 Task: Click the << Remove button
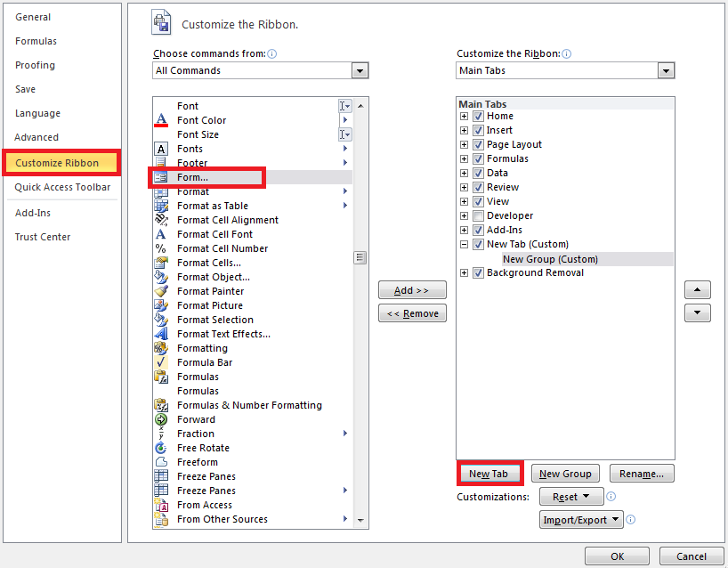[x=412, y=313]
